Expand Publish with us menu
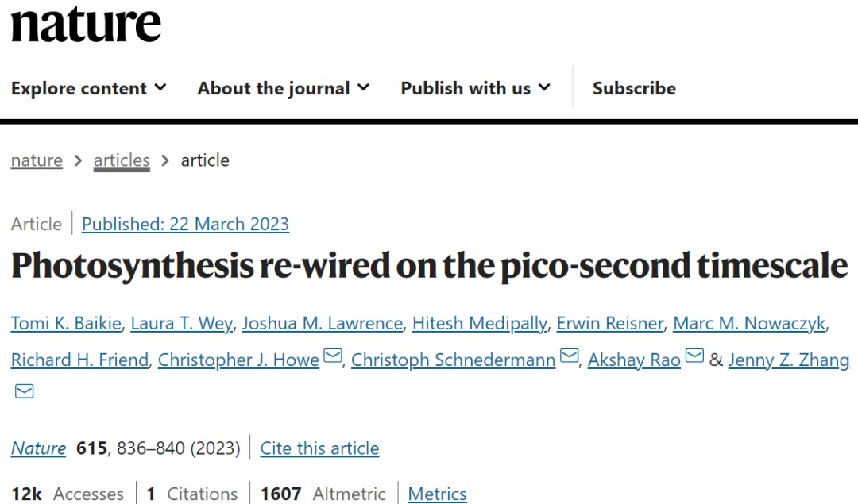The width and height of the screenshot is (858, 504). point(475,88)
